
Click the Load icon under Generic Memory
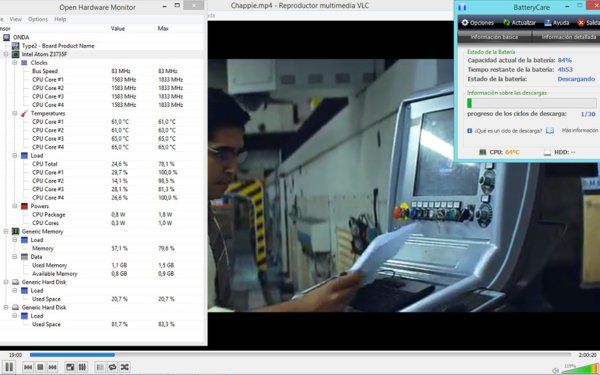pos(24,240)
